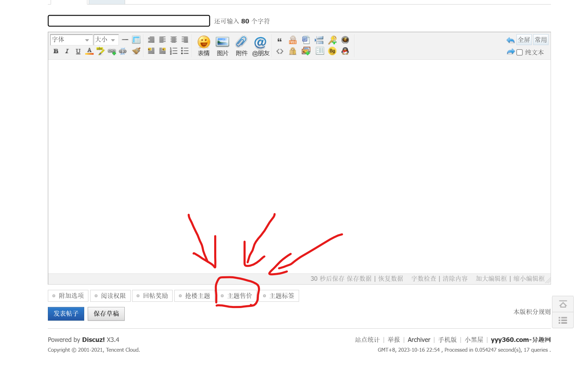Click the post title input field
Screen dimensions: 588x366
[129, 21]
